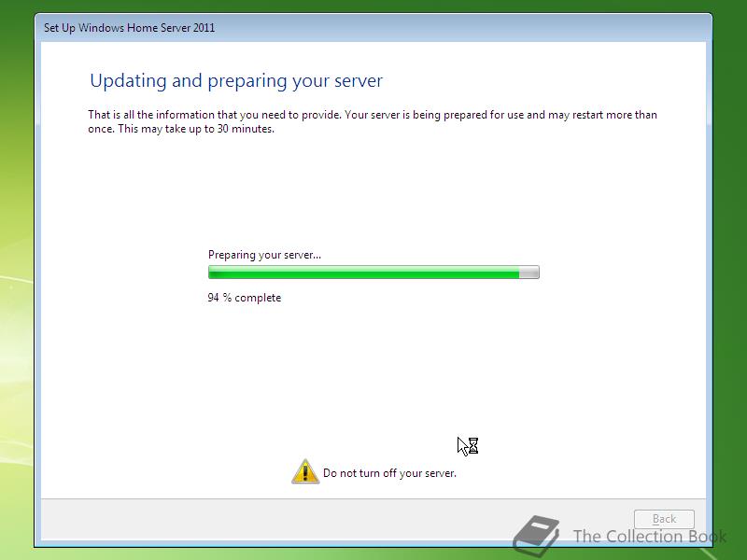Click the green desktop background left of window
The width and height of the screenshot is (747, 560).
click(x=17, y=286)
